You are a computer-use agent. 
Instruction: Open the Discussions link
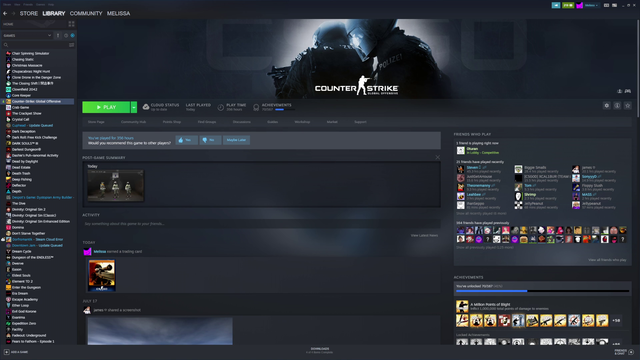[x=242, y=122]
